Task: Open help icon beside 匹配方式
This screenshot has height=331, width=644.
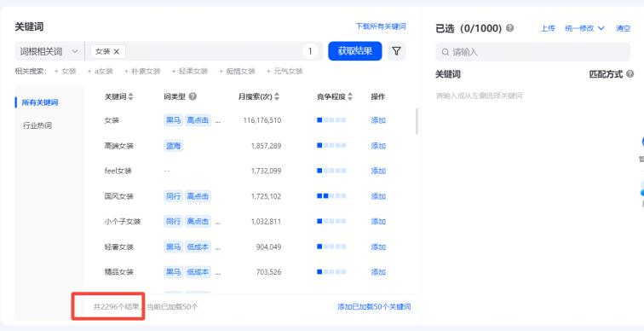Action: [630, 74]
